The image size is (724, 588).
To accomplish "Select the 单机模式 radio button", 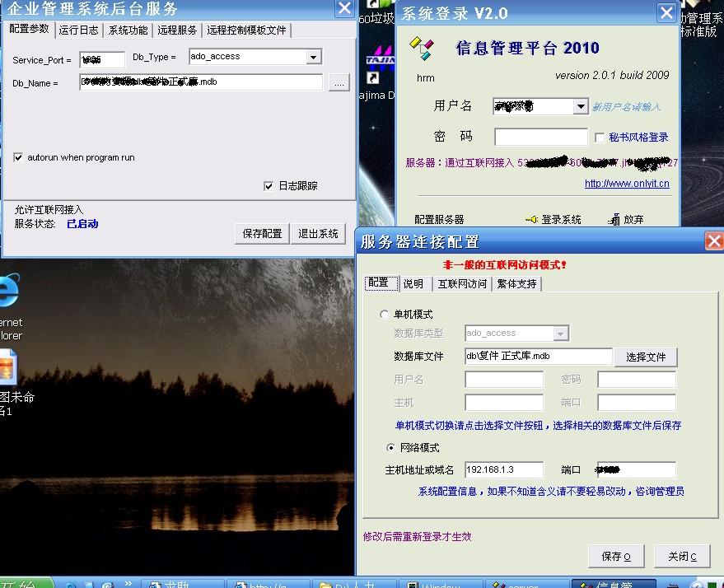I will 385,315.
